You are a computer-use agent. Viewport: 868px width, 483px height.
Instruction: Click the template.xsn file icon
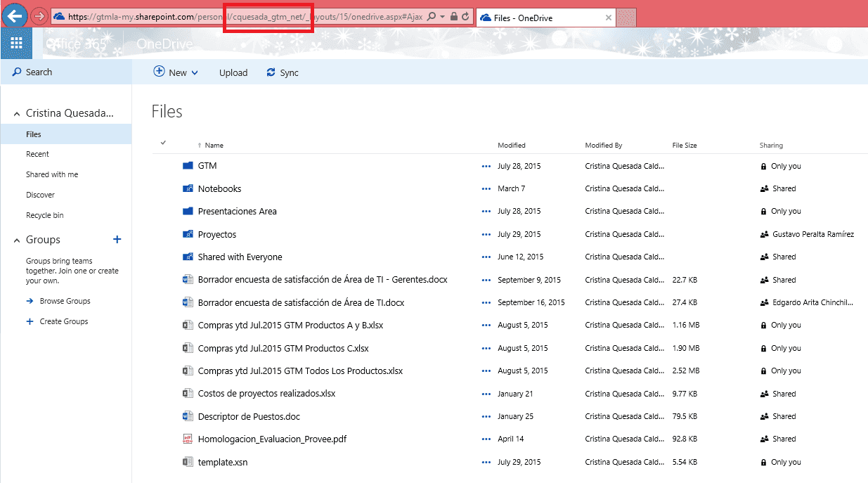[188, 462]
